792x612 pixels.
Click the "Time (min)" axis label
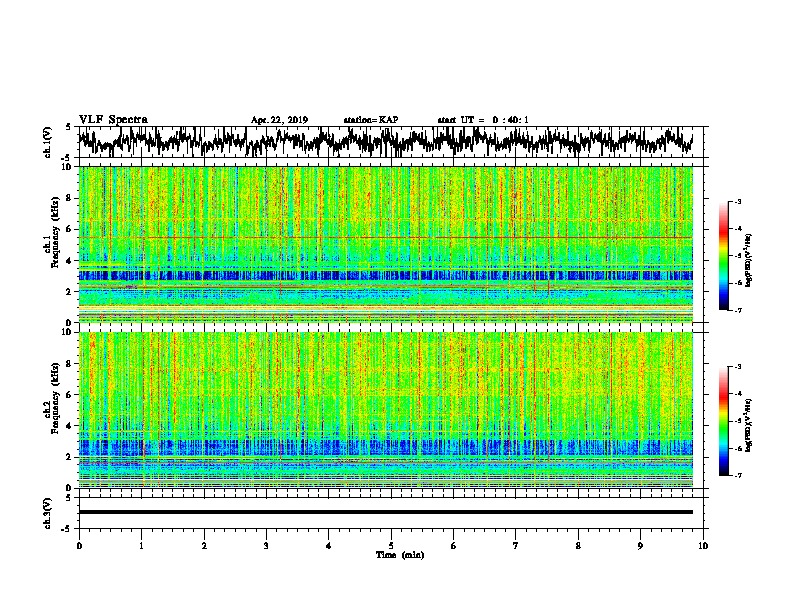(x=400, y=555)
